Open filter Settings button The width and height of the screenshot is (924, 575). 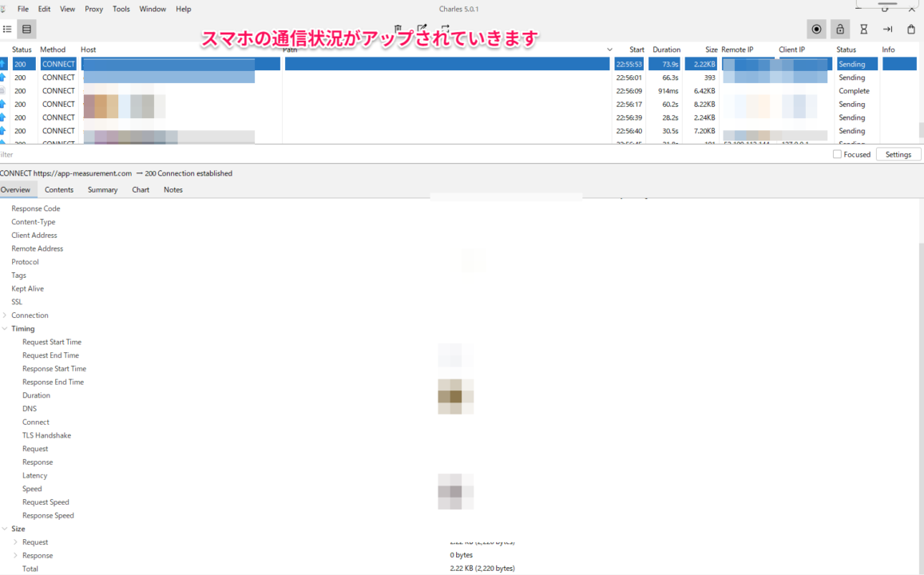click(x=898, y=154)
